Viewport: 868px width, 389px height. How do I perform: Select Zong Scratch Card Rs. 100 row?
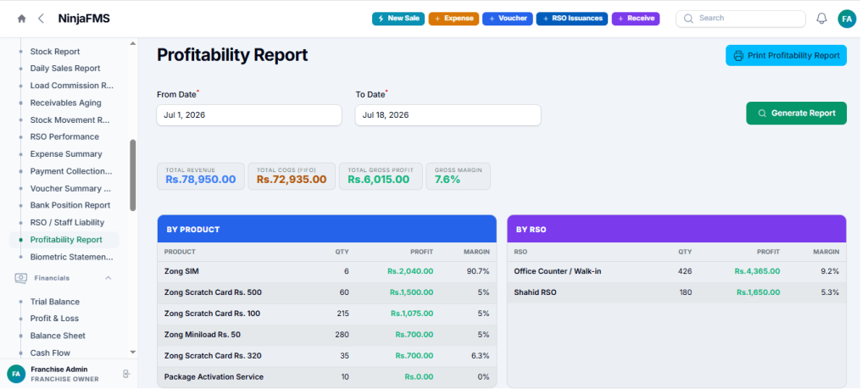coord(326,314)
